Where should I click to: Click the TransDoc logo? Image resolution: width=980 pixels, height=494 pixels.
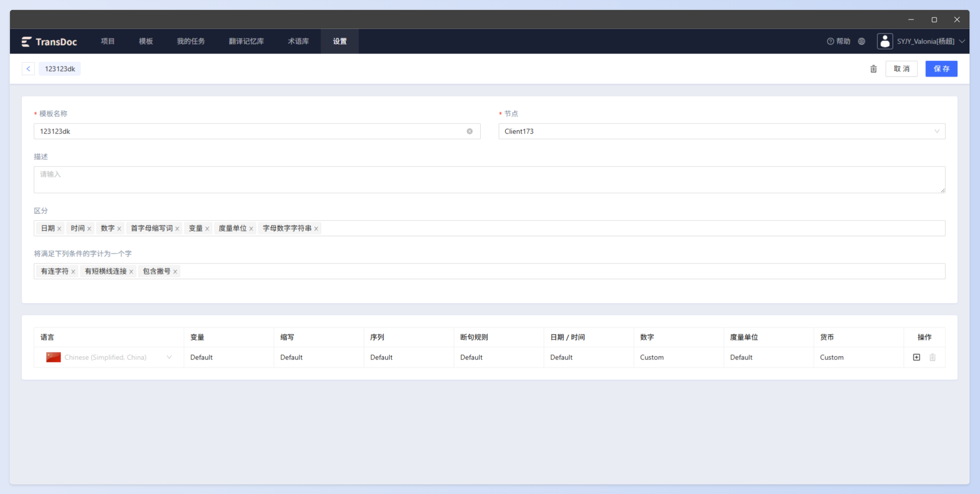49,41
